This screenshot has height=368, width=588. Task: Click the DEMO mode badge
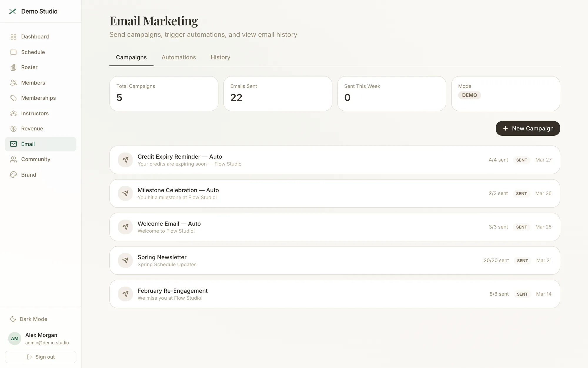470,95
